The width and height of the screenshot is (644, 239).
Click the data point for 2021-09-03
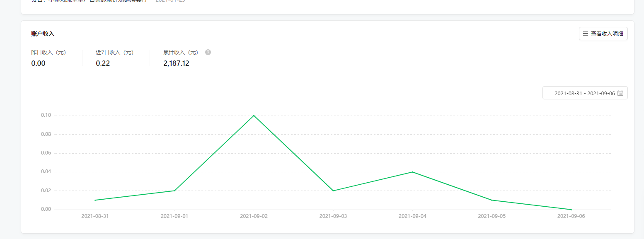(333, 191)
